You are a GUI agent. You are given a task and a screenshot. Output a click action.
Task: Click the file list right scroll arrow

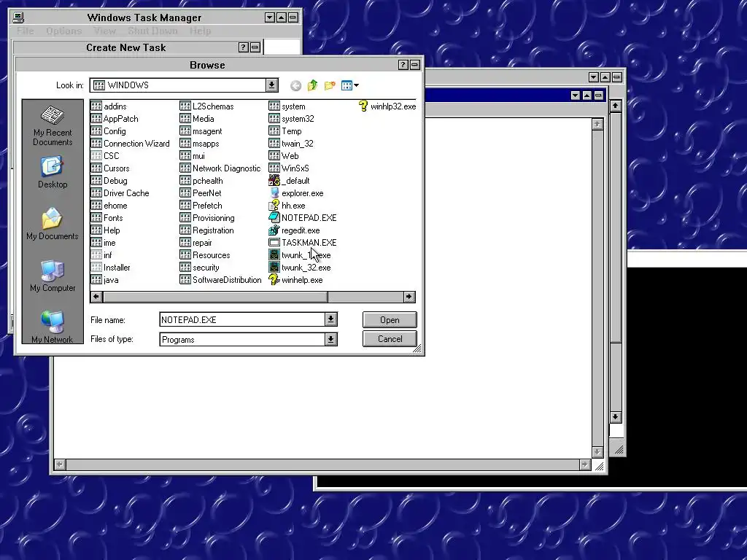409,297
